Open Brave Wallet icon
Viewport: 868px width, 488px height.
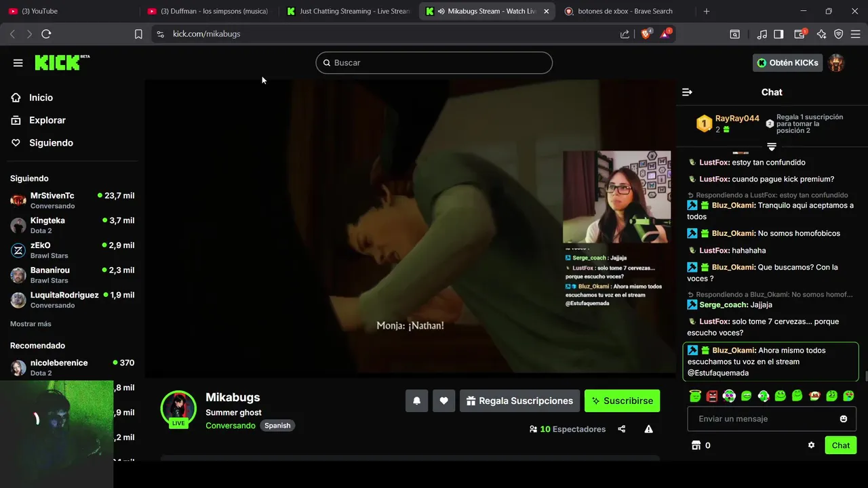800,34
